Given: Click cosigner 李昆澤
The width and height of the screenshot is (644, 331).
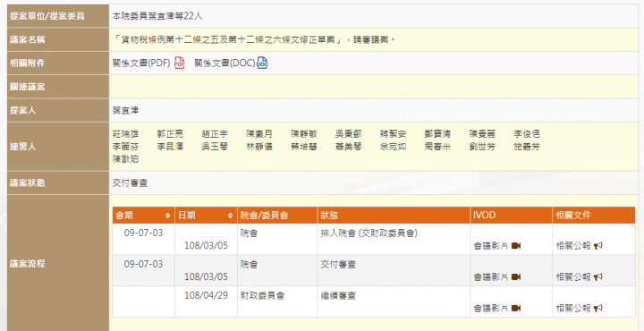Looking at the screenshot, I should pyautogui.click(x=170, y=147).
